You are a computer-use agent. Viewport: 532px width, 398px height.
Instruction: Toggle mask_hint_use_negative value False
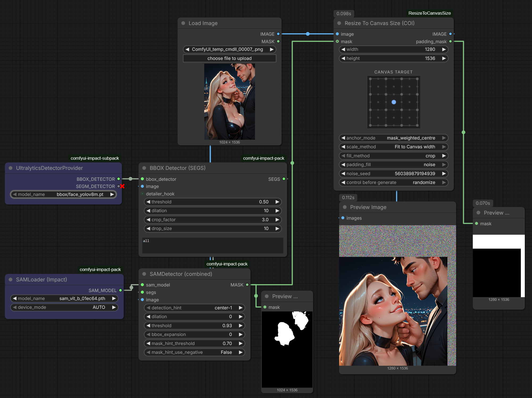(194, 352)
